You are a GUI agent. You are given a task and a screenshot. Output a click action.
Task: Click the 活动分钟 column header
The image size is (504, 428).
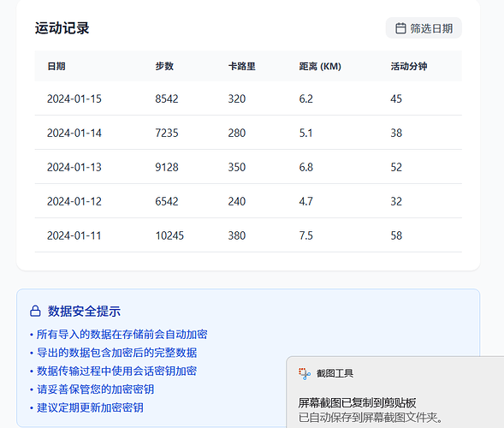coord(409,66)
